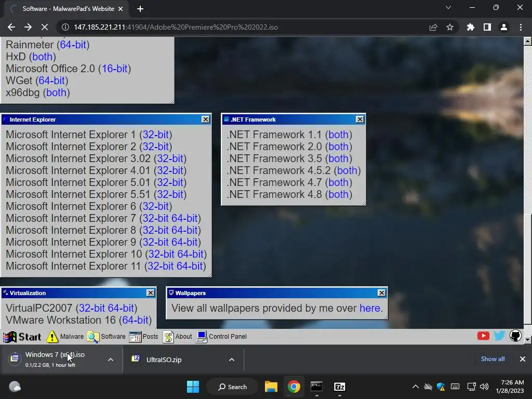Open the 7-Zip app in taskbar
The height and width of the screenshot is (399, 532).
click(x=340, y=387)
